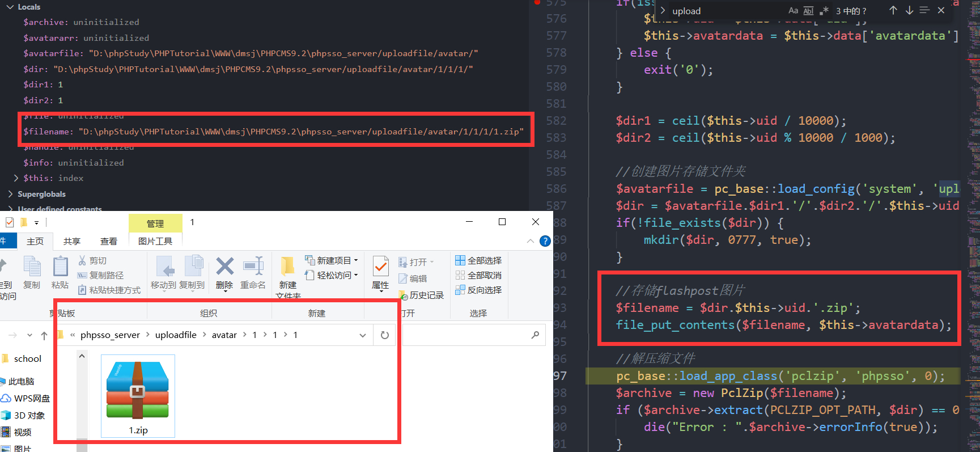Click Invert selection (反向选择)
This screenshot has height=452, width=980.
(478, 290)
